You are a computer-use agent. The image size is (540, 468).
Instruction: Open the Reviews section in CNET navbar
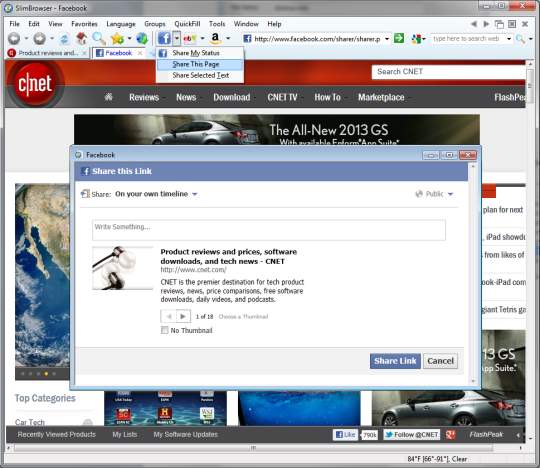click(144, 97)
